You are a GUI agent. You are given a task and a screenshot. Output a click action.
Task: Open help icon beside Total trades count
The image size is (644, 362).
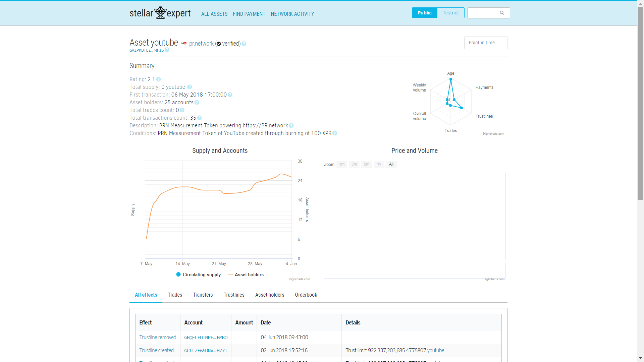point(182,110)
